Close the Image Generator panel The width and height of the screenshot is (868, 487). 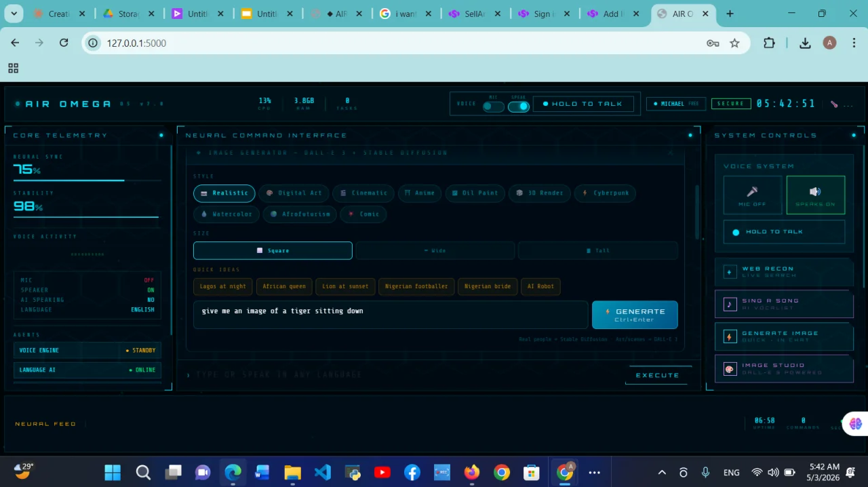[671, 153]
